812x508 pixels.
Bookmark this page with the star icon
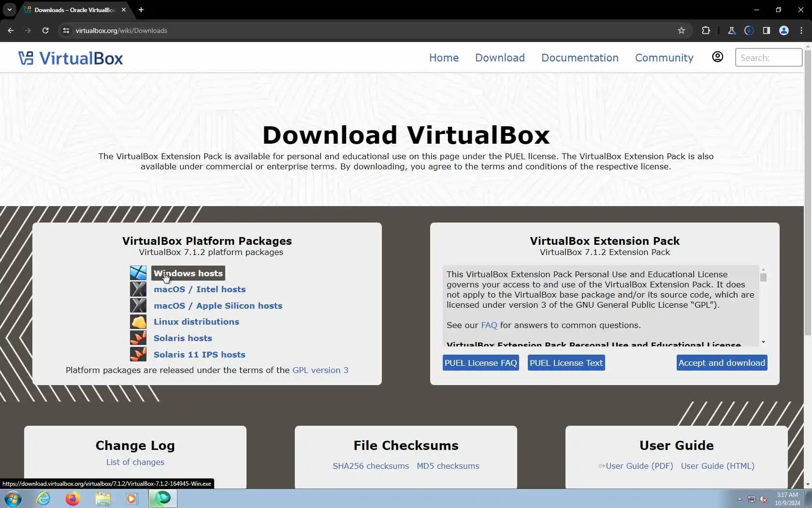pos(681,30)
